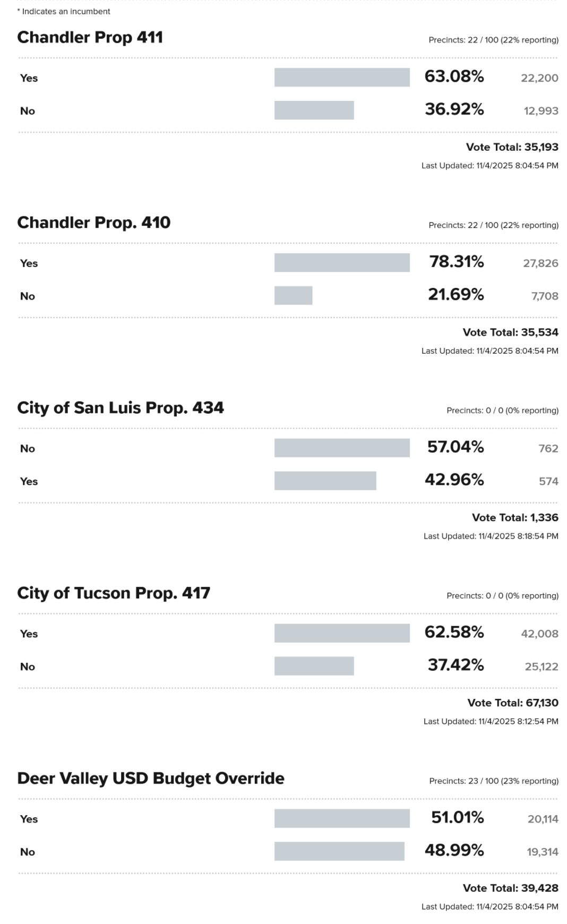The width and height of the screenshot is (567, 924).
Task: Click the No bar for Chandler Prop. 410
Action: coord(293,296)
